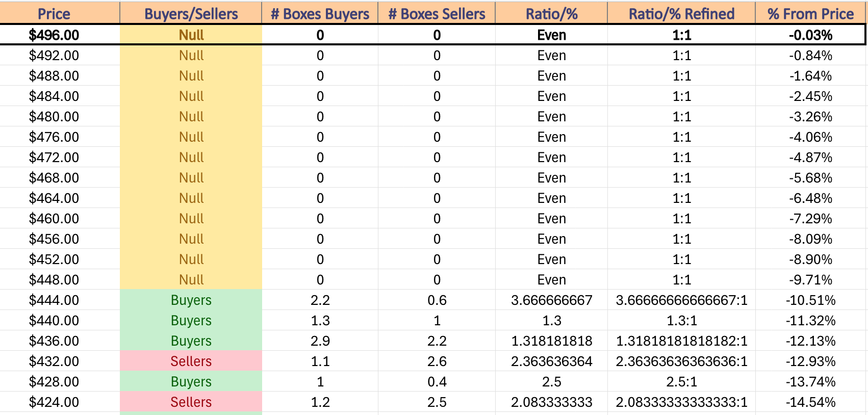This screenshot has width=868, height=415.
Task: Select the green Buyers cell at $444.00
Action: click(x=191, y=300)
